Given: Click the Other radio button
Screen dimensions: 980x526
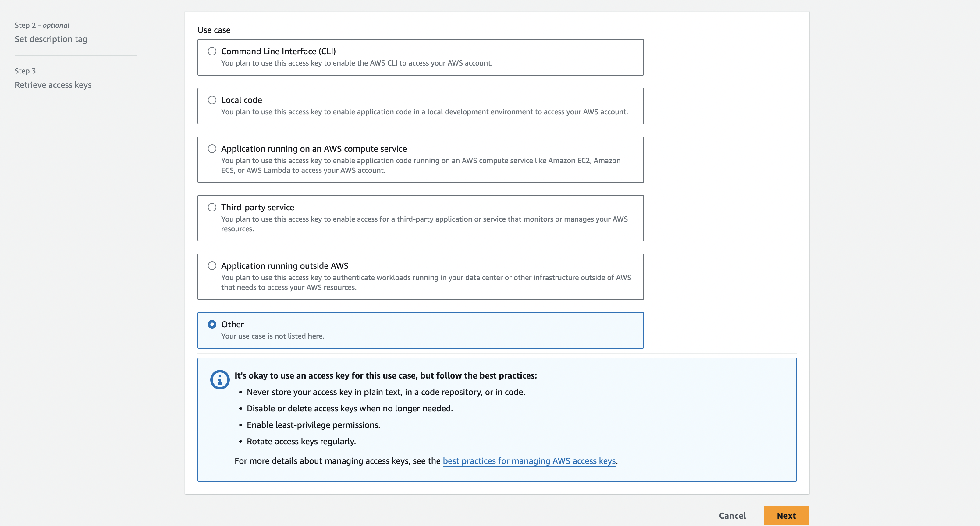Looking at the screenshot, I should click(212, 325).
